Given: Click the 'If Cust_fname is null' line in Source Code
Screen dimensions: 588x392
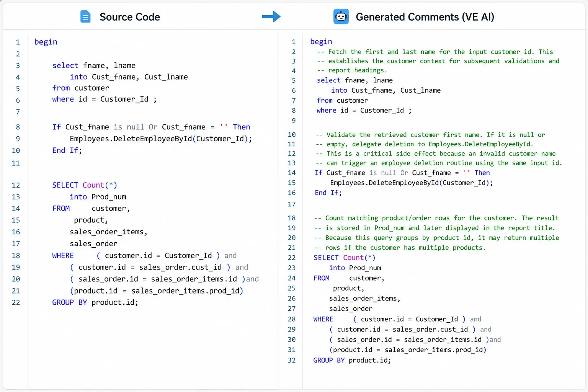Looking at the screenshot, I should [151, 127].
